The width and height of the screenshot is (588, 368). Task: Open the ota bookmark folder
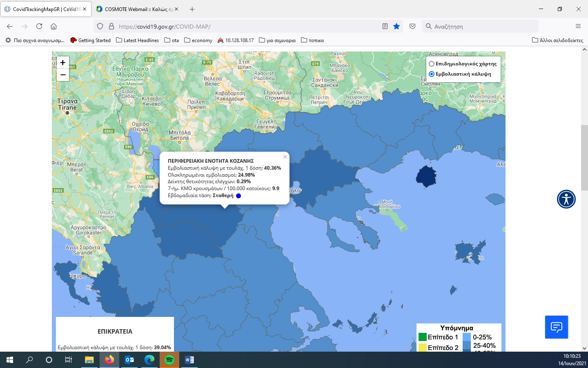[171, 40]
